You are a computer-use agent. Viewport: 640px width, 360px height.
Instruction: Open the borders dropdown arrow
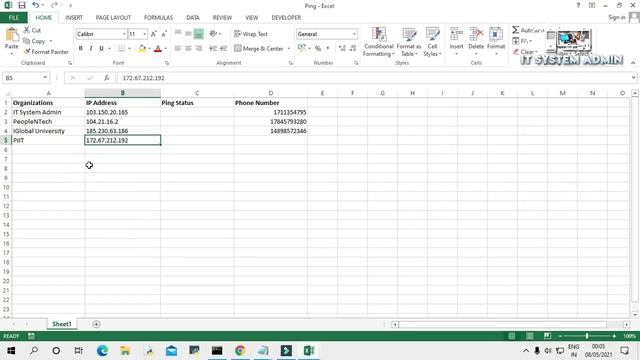point(129,49)
